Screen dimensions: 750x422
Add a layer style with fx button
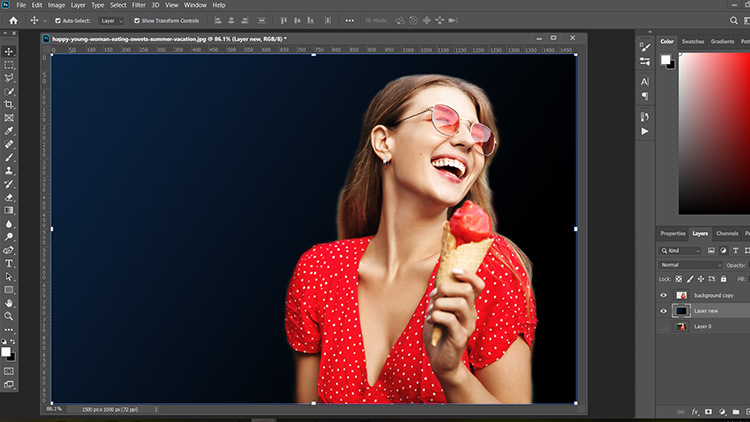coord(695,411)
